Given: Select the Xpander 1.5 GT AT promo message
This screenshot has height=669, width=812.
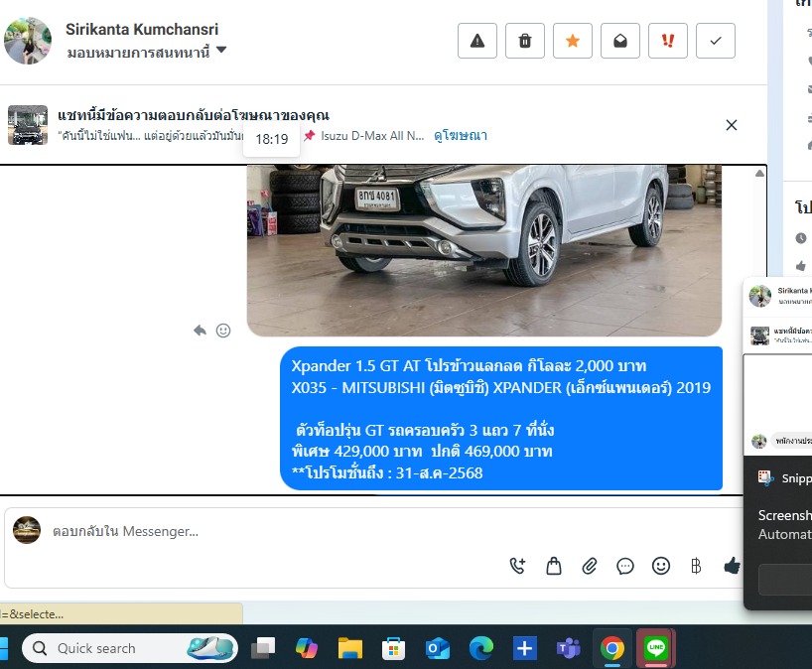Looking at the screenshot, I should (500, 419).
